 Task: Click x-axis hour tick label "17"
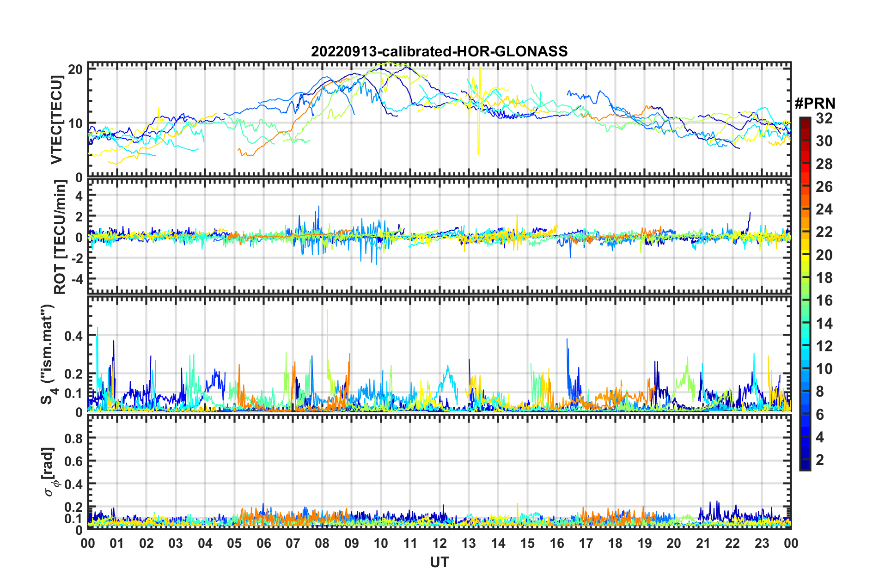586,543
